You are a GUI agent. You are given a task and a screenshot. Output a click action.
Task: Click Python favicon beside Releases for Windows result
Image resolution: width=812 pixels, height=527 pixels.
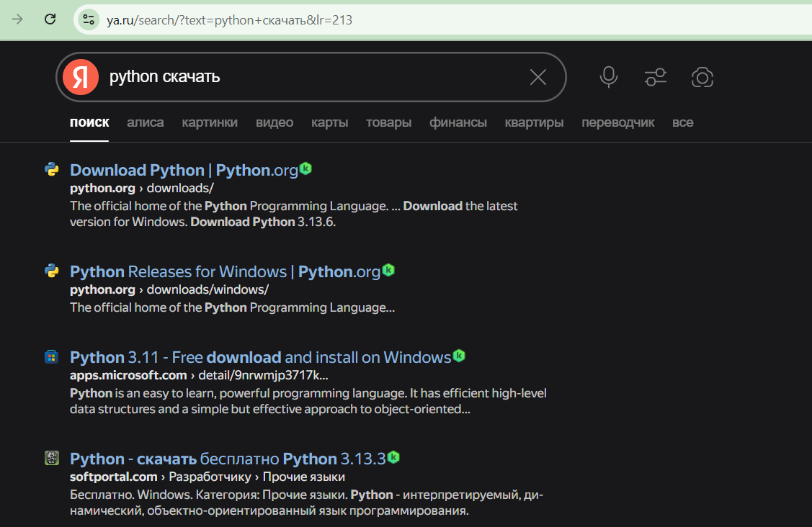point(51,271)
